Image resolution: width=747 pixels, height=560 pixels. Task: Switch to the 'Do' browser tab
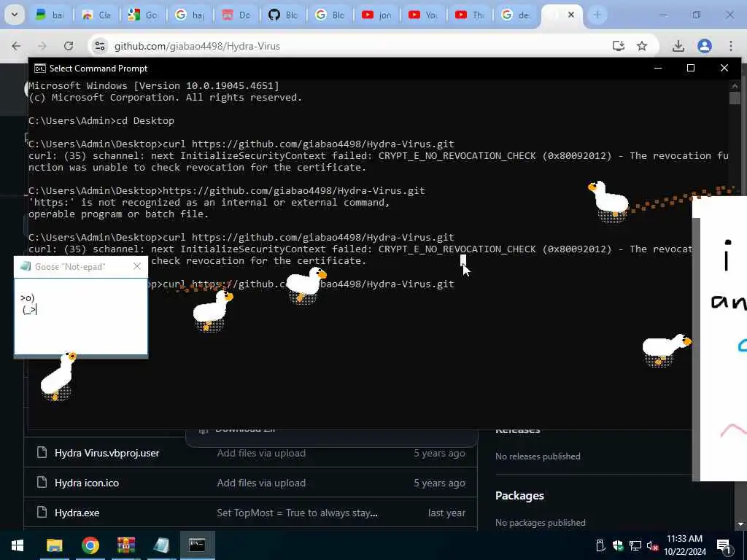(x=236, y=15)
